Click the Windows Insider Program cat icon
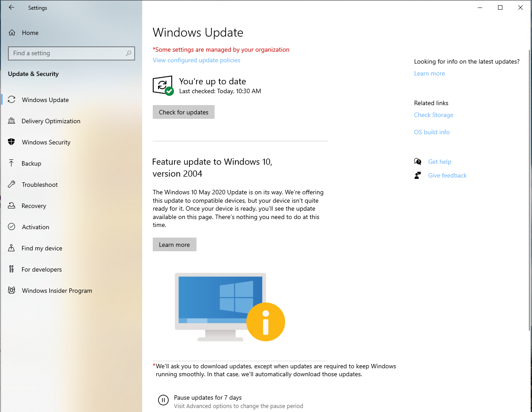 tap(12, 291)
